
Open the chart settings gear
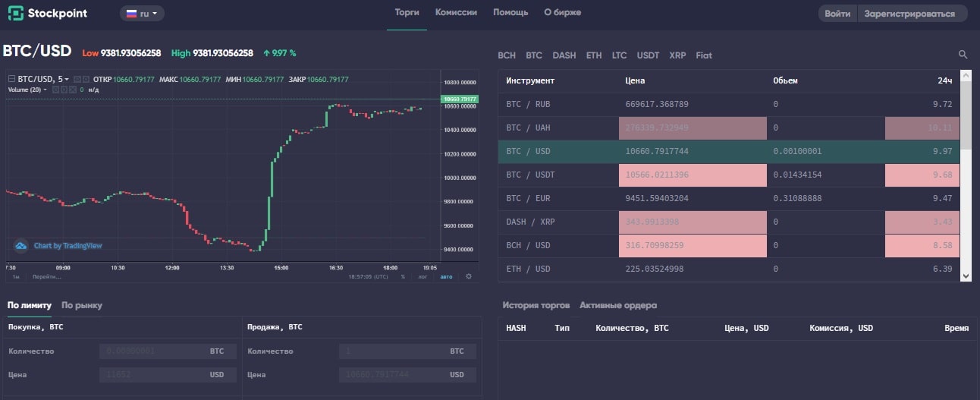point(468,276)
